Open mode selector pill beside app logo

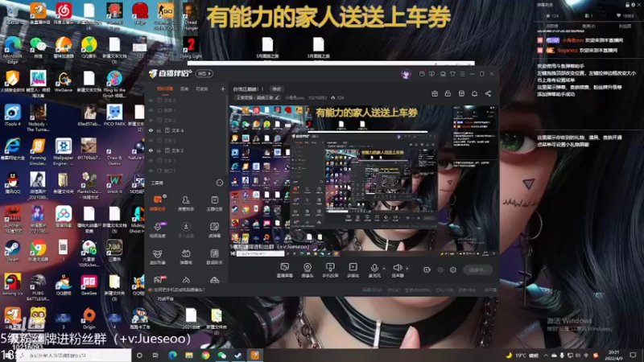[x=204, y=74]
